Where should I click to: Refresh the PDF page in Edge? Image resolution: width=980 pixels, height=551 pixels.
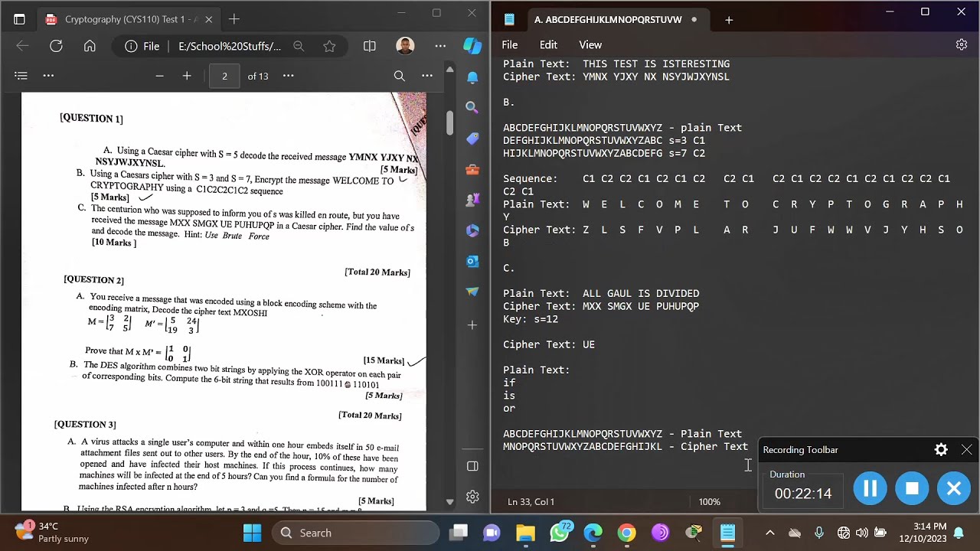[56, 46]
